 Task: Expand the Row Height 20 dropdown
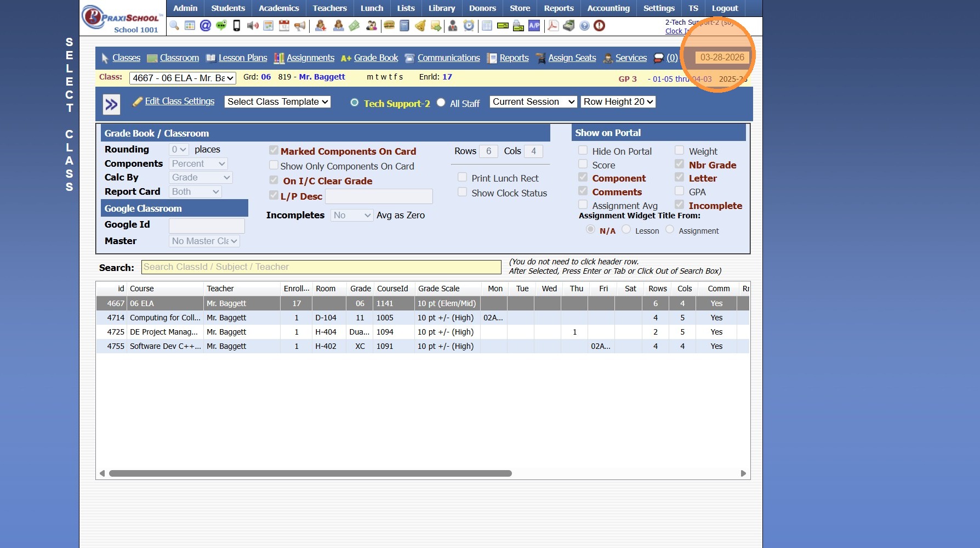pos(618,101)
